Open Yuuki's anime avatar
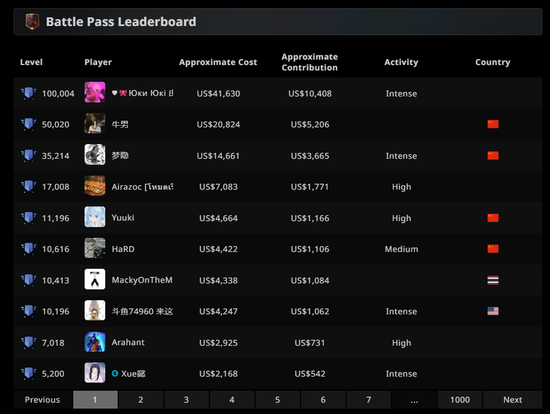Image resolution: width=550 pixels, height=414 pixels. coord(95,217)
